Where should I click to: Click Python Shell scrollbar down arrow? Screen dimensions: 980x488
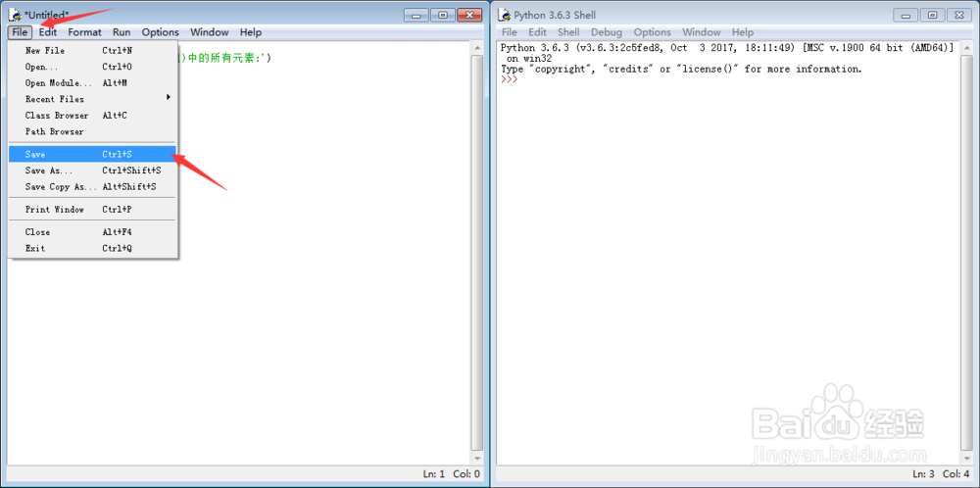point(967,459)
